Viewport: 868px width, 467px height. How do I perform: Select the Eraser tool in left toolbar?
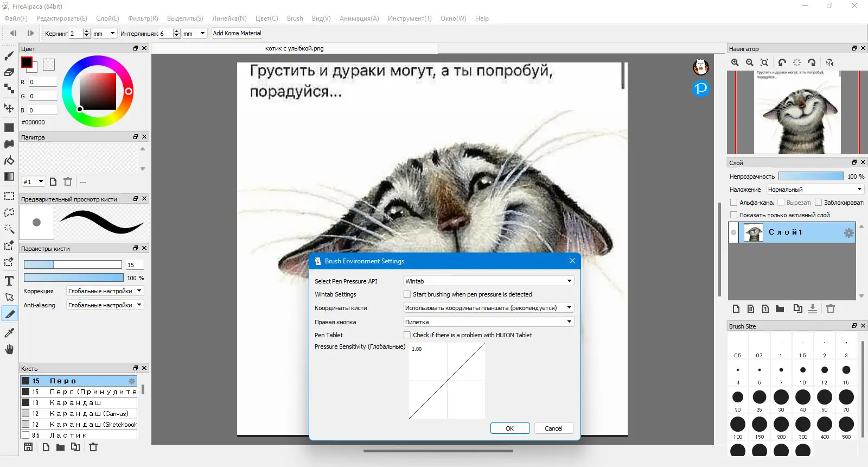pos(9,72)
